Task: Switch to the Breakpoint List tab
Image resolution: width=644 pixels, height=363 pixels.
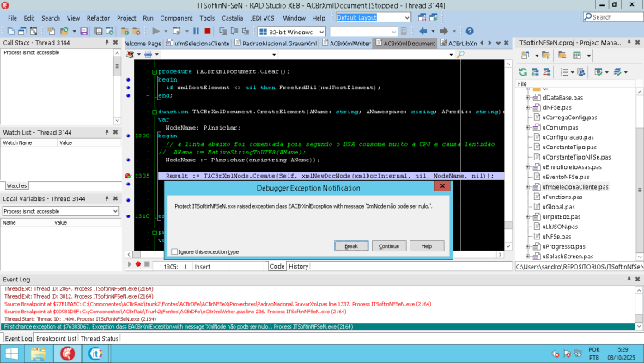Action: click(x=57, y=338)
